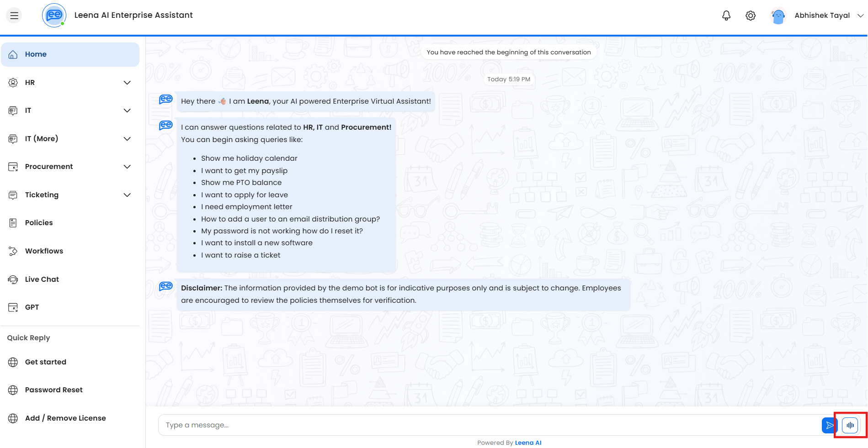Image resolution: width=868 pixels, height=448 pixels.
Task: Open the hamburger menu
Action: pos(14,16)
